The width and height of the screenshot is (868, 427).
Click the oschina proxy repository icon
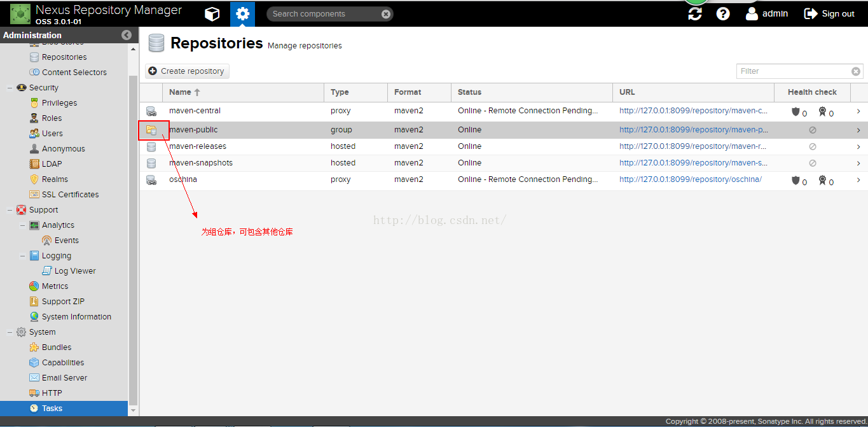(151, 179)
